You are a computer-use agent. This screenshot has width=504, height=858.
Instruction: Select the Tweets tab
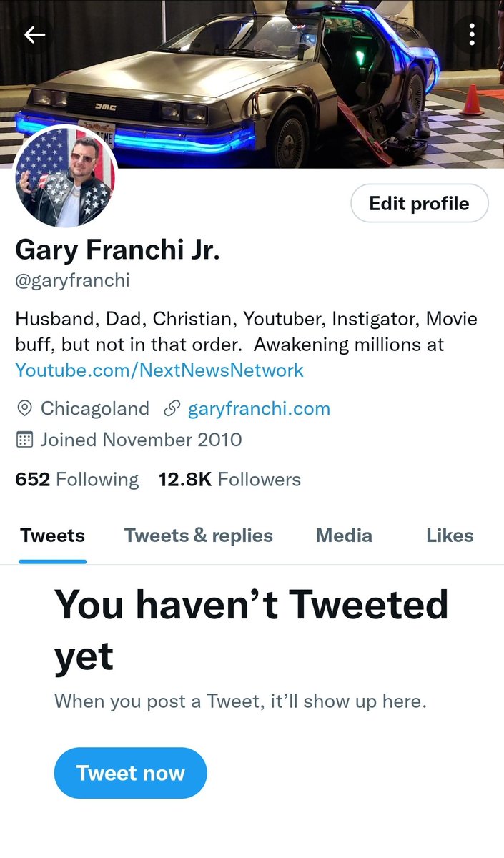tap(53, 536)
